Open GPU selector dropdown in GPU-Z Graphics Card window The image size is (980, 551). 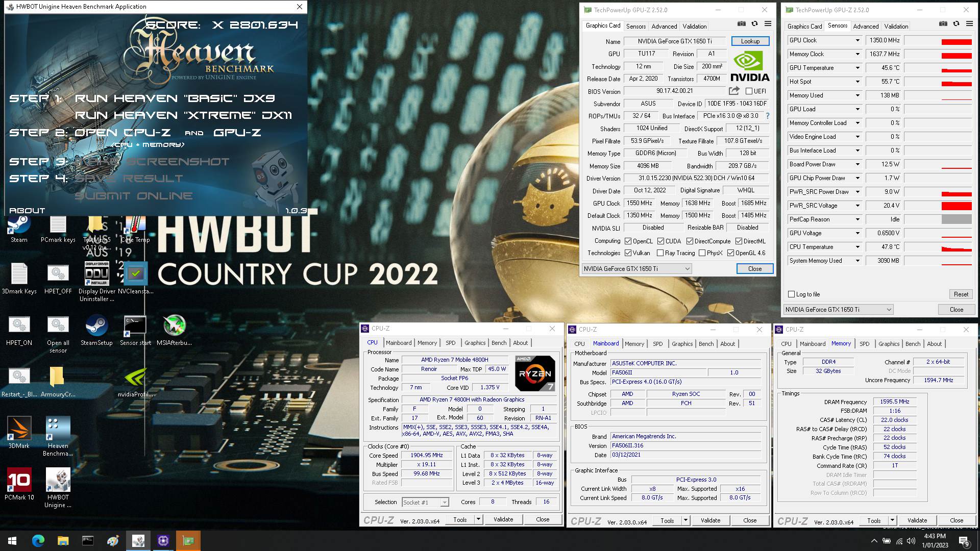click(636, 269)
